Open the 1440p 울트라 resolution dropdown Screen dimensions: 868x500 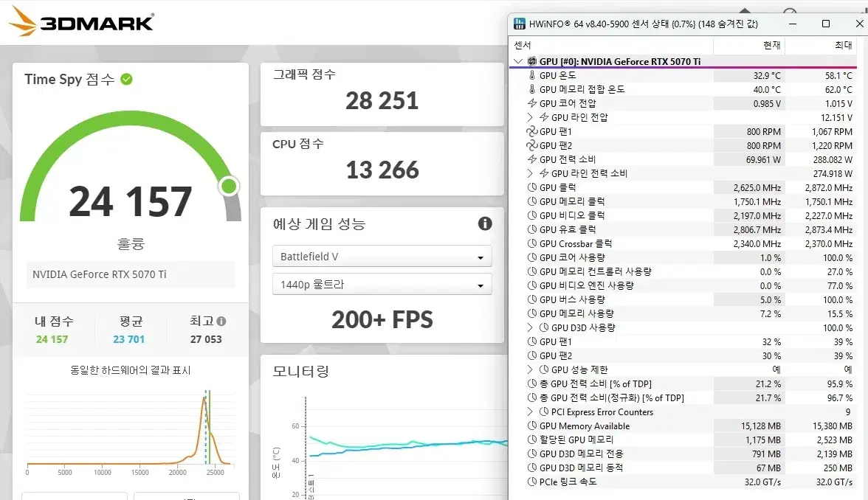click(382, 285)
